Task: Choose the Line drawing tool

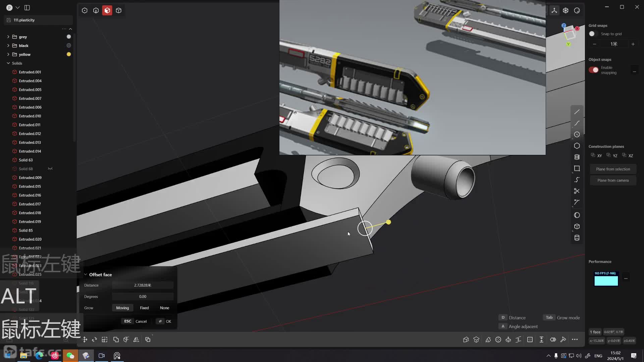Action: pyautogui.click(x=577, y=112)
